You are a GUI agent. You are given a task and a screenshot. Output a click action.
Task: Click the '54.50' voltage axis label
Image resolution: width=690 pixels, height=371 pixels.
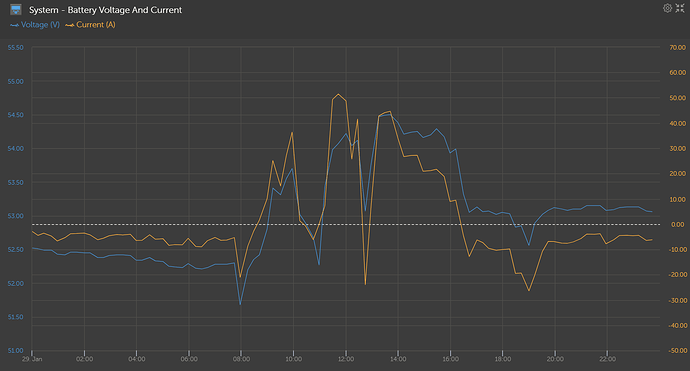(x=15, y=115)
